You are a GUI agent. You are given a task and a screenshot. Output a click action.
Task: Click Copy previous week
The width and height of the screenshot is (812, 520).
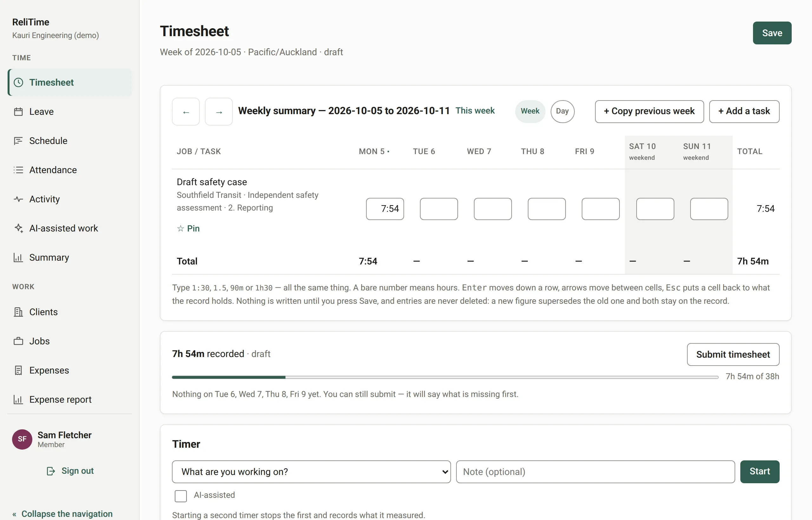(x=650, y=111)
